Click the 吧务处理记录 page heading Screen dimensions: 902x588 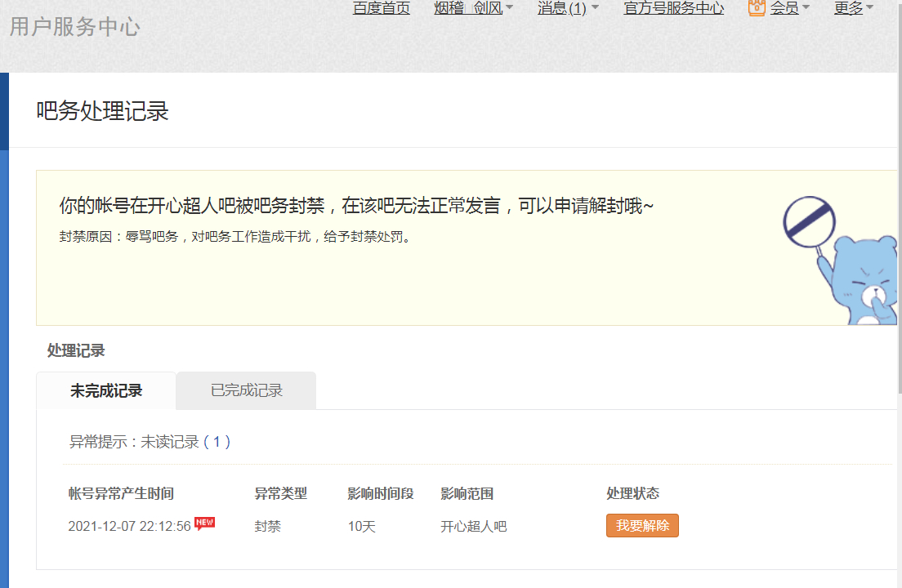point(102,111)
